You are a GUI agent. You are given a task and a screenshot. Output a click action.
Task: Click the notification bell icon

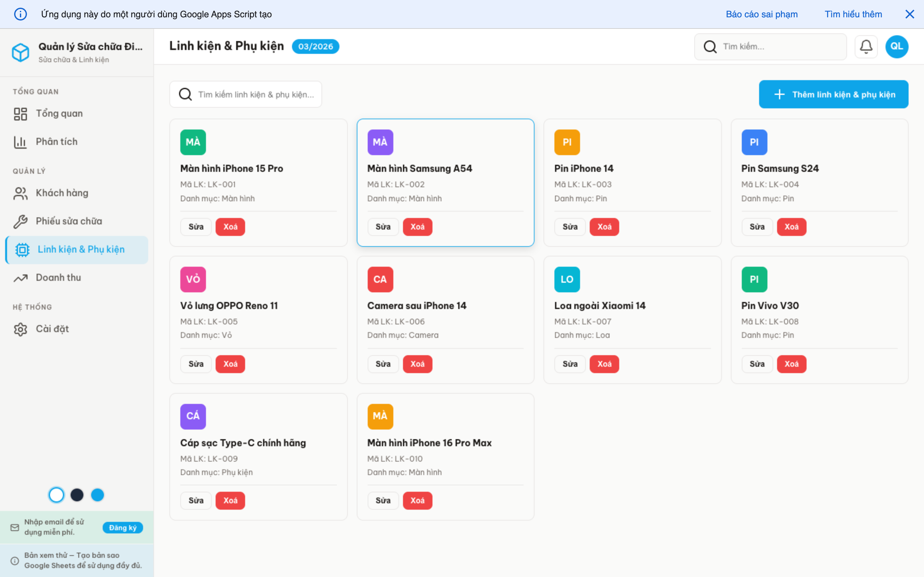[866, 46]
